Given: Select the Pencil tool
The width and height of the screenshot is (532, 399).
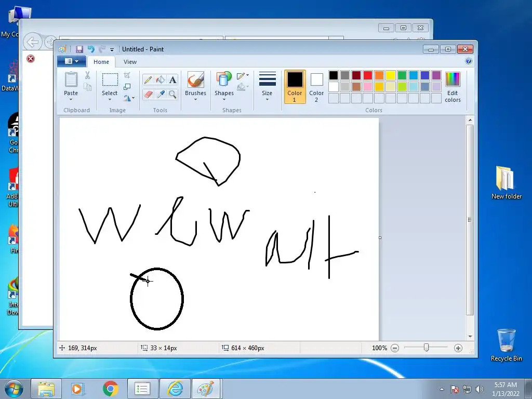Looking at the screenshot, I should (x=148, y=79).
